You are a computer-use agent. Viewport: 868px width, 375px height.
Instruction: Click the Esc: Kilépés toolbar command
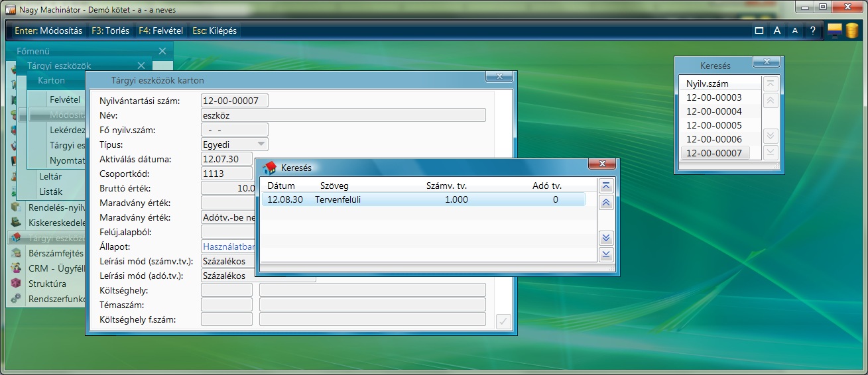(214, 30)
